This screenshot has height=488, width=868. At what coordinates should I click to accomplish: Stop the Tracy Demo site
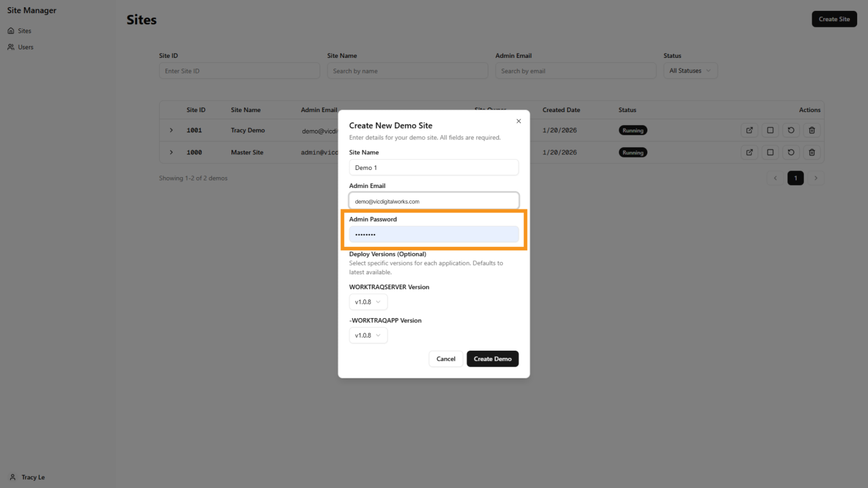(770, 130)
